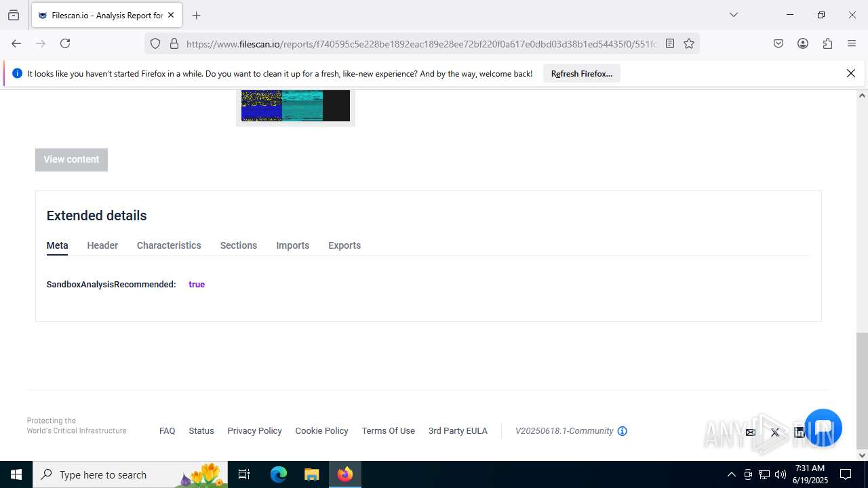Open the FAQ footer link
Image resolution: width=868 pixels, height=488 pixels.
[167, 431]
